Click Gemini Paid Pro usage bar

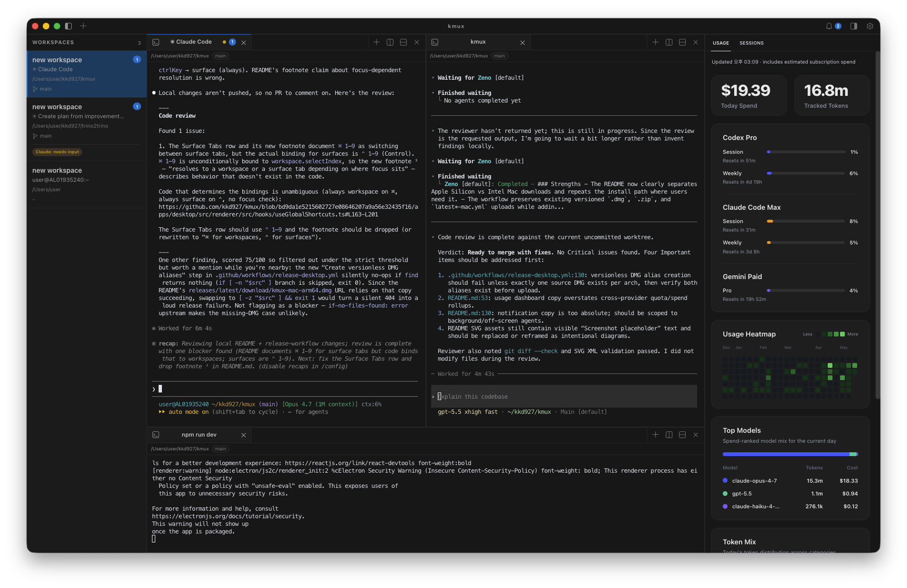pos(806,290)
